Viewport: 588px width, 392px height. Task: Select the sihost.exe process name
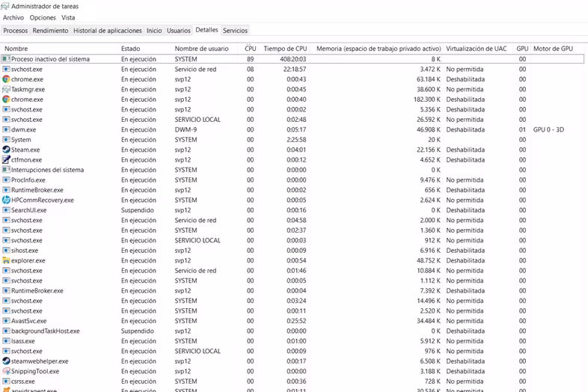click(25, 250)
